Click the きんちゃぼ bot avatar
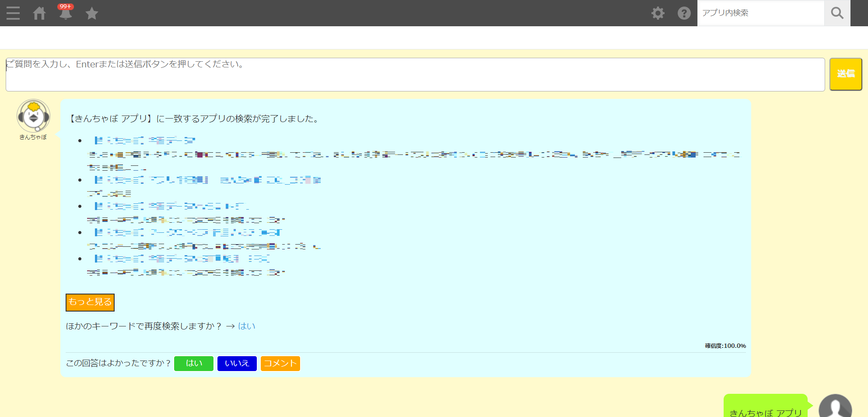 [x=33, y=116]
